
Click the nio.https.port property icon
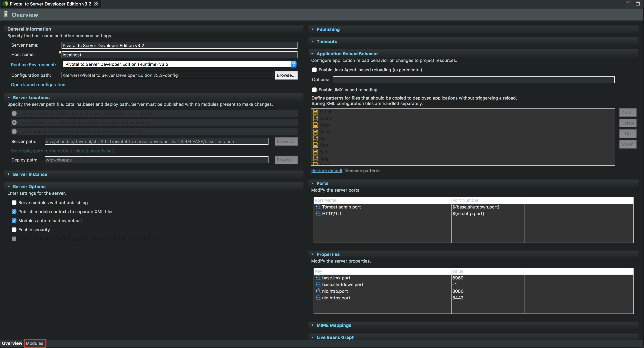(318, 298)
